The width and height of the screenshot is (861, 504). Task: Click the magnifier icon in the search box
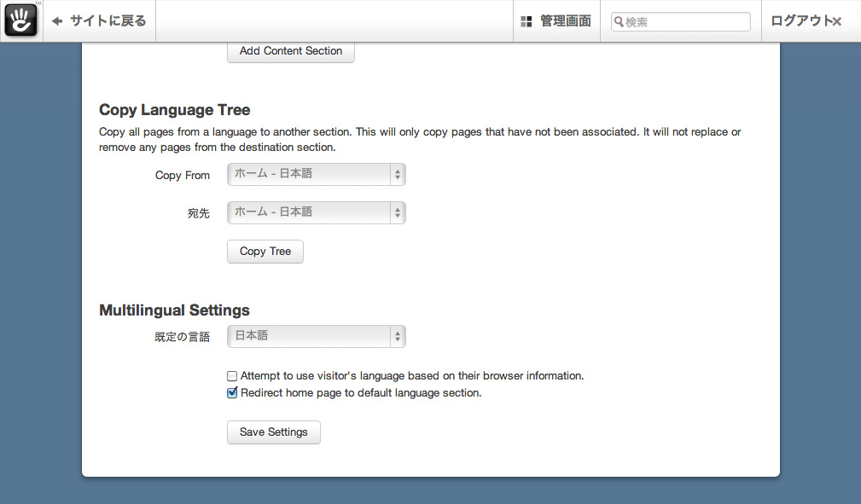pos(619,22)
